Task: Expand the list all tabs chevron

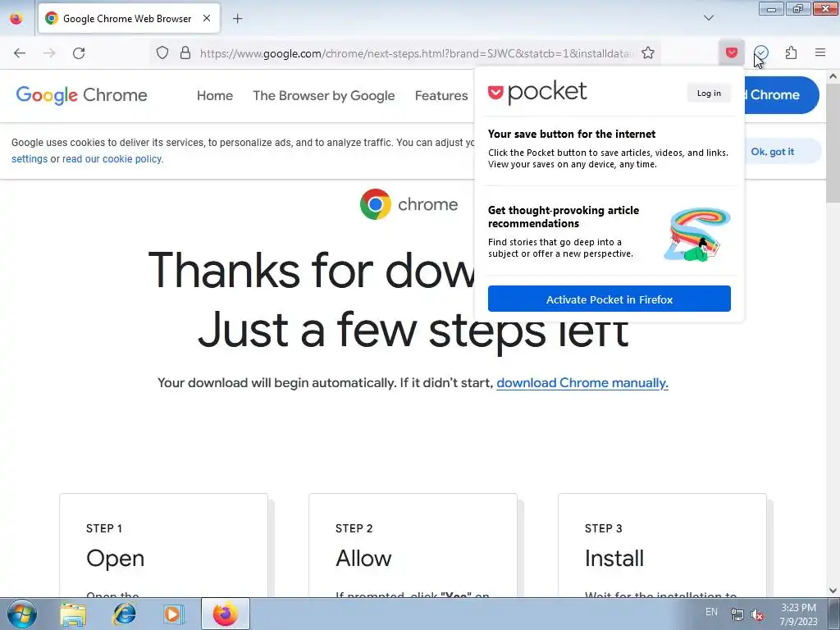Action: [709, 18]
